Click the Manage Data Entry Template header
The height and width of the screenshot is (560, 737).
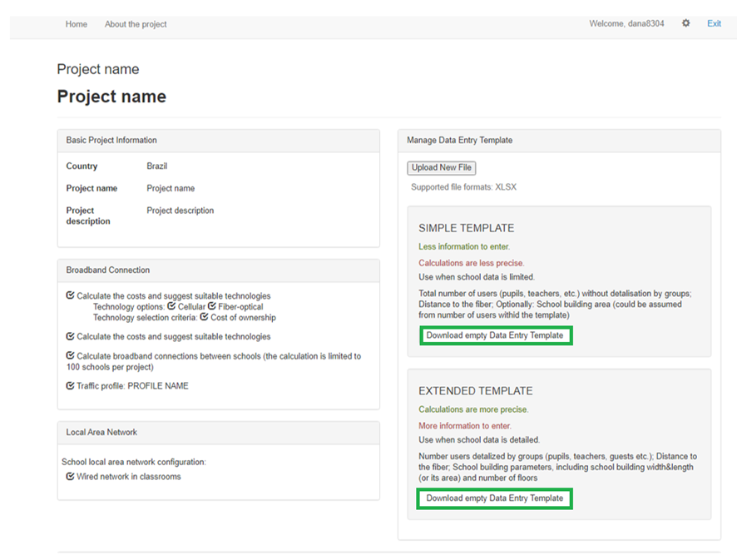[459, 141]
